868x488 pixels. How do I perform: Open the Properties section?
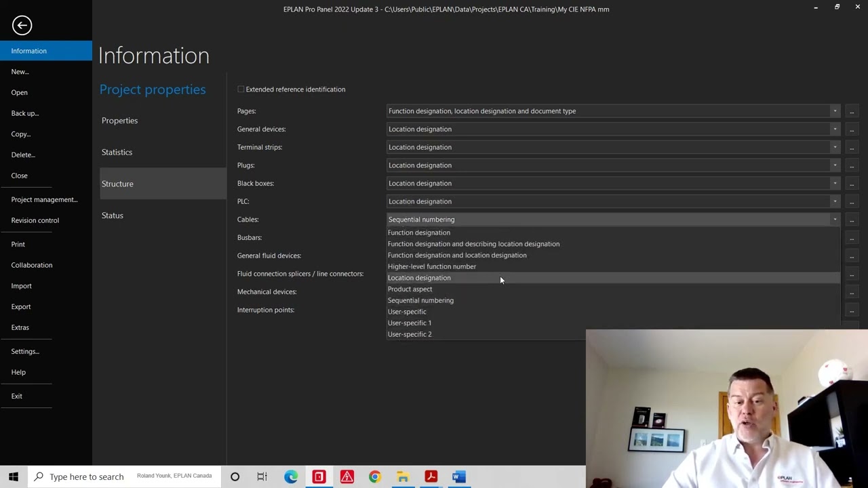point(163,121)
